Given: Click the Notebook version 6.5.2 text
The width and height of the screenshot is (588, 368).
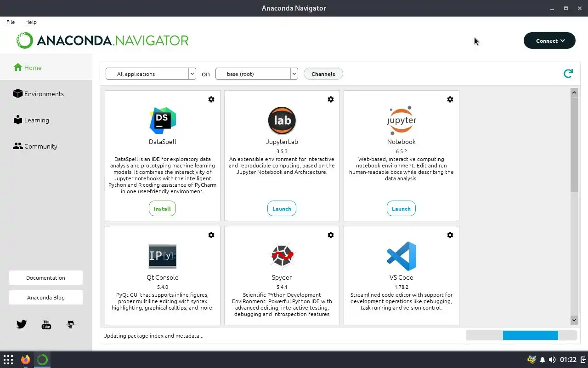Looking at the screenshot, I should point(401,151).
